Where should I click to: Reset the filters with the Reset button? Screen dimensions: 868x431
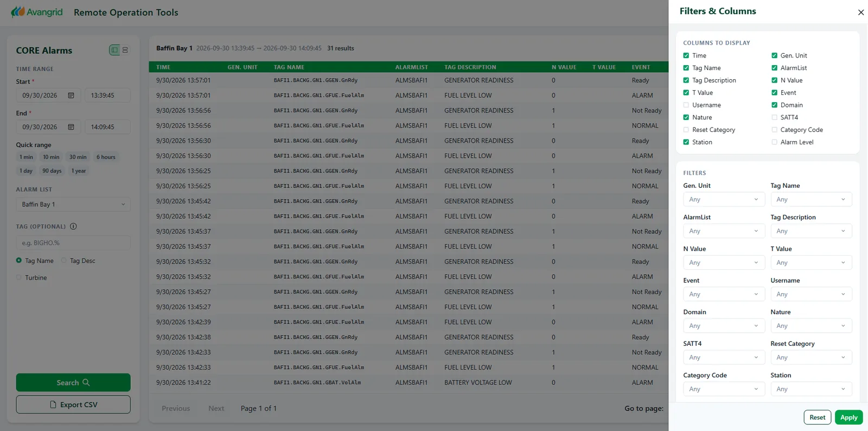pyautogui.click(x=817, y=417)
